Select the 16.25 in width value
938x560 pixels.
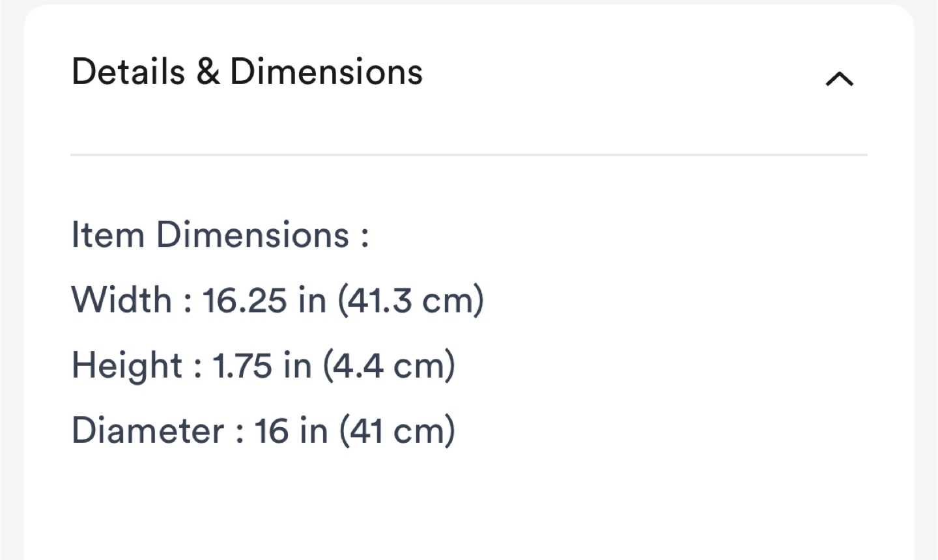[264, 300]
